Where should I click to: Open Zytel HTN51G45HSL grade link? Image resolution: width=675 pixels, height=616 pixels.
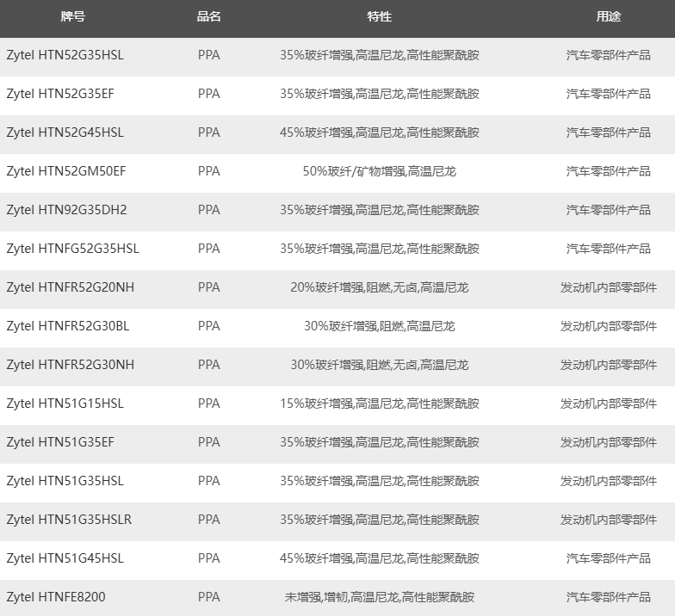tap(65, 558)
